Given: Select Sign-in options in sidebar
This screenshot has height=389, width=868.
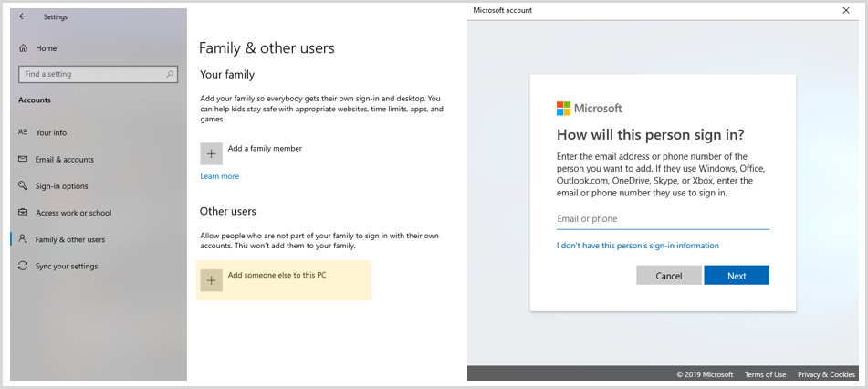Looking at the screenshot, I should (62, 186).
